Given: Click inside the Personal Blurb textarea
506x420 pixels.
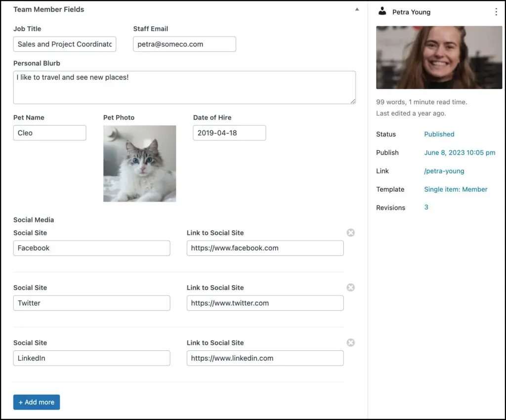Looking at the screenshot, I should (184, 87).
